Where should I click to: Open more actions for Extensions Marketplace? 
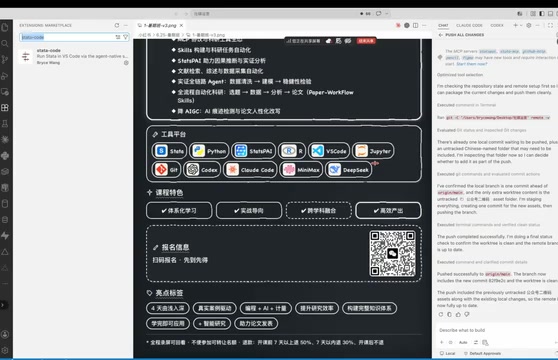126,25
